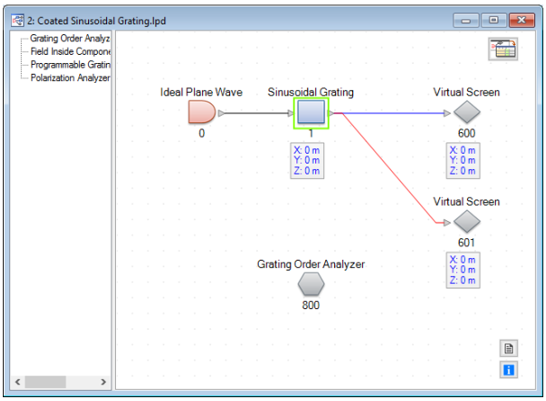
Task: Click the window icon in the title bar
Action: coord(17,21)
